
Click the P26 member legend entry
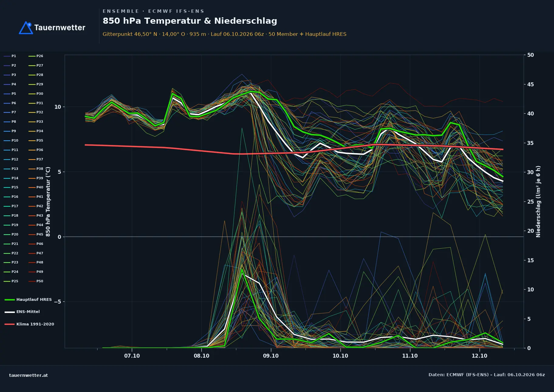pos(36,56)
